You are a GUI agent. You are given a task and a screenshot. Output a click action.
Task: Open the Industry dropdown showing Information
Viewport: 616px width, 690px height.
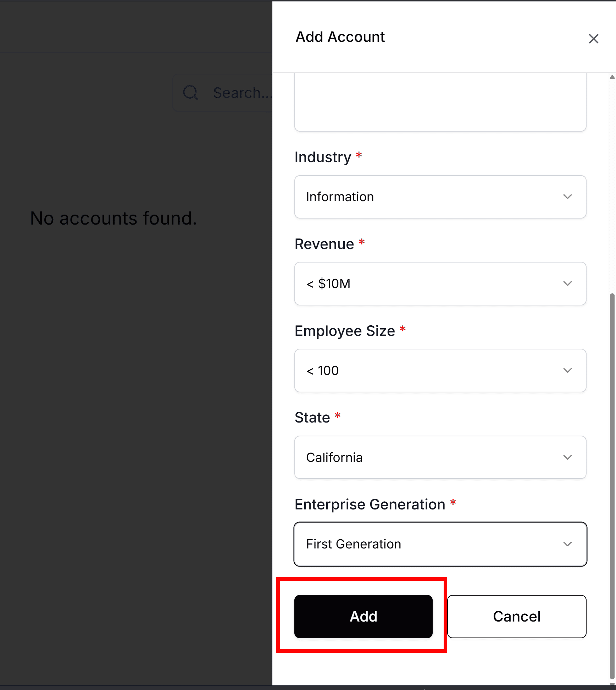coord(440,197)
